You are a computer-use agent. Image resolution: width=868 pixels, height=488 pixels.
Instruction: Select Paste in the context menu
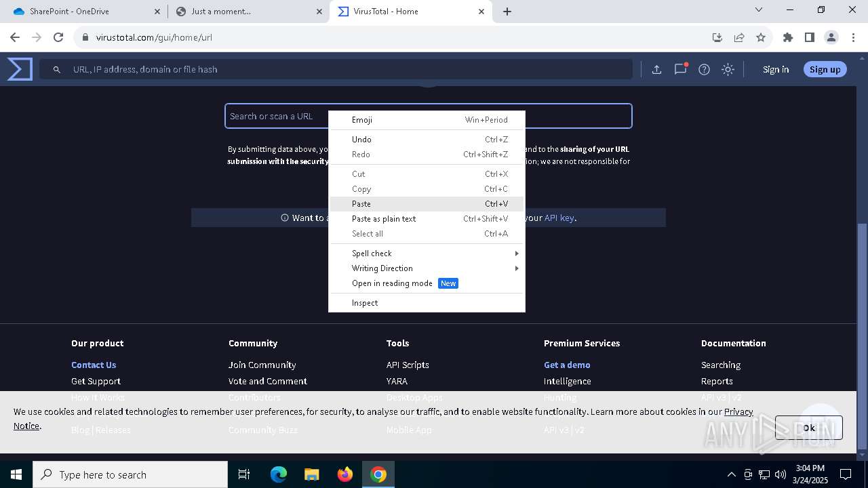427,203
